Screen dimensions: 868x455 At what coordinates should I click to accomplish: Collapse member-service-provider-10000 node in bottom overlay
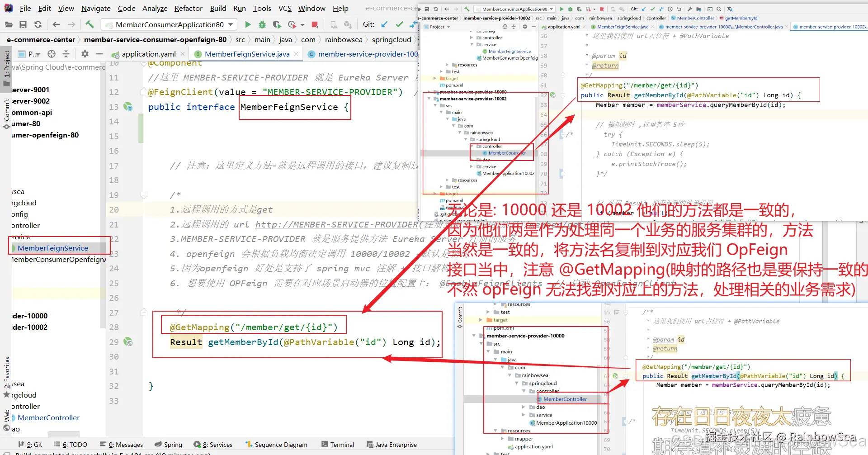click(x=474, y=336)
